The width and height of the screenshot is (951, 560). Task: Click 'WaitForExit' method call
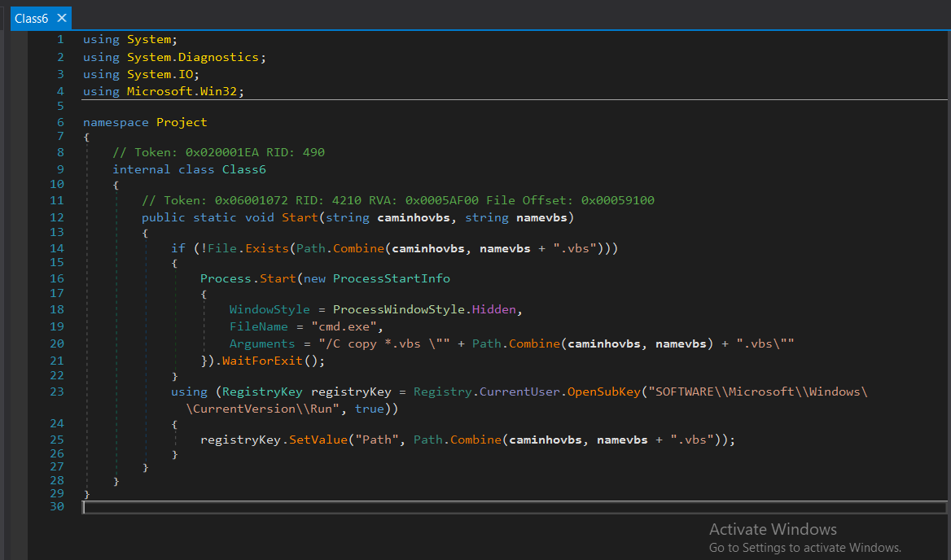[x=262, y=361]
